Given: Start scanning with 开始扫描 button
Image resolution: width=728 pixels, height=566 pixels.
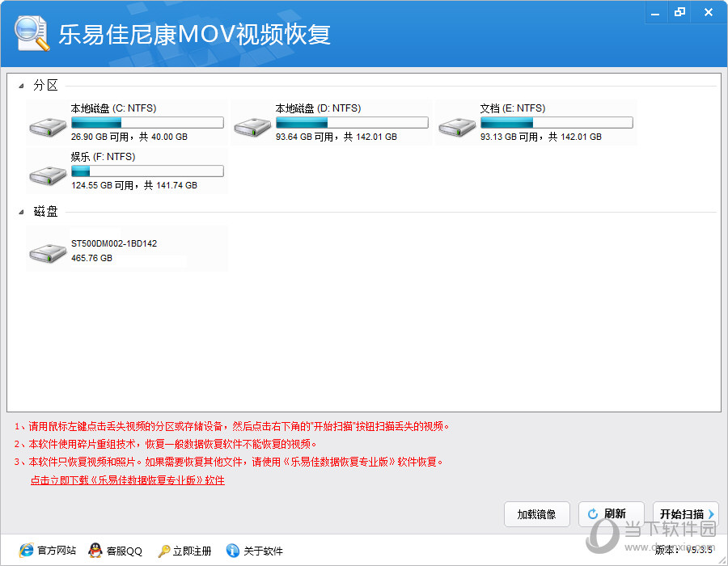Looking at the screenshot, I should pyautogui.click(x=686, y=514).
